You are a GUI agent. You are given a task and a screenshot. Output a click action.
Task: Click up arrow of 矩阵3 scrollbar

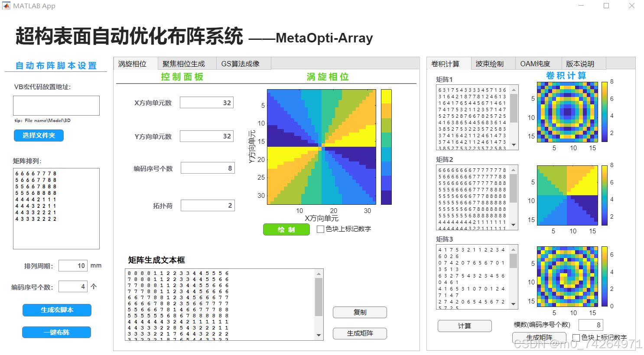click(514, 249)
